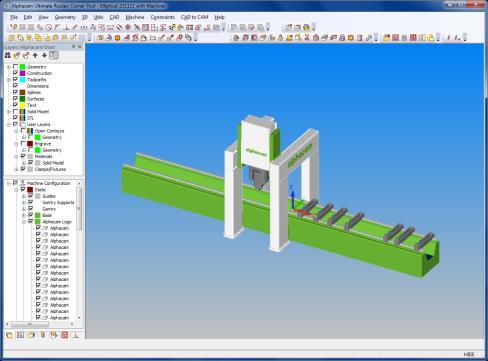Toggle the STL layer checkbox
Screen dimensions: 488x361
(x=15, y=118)
